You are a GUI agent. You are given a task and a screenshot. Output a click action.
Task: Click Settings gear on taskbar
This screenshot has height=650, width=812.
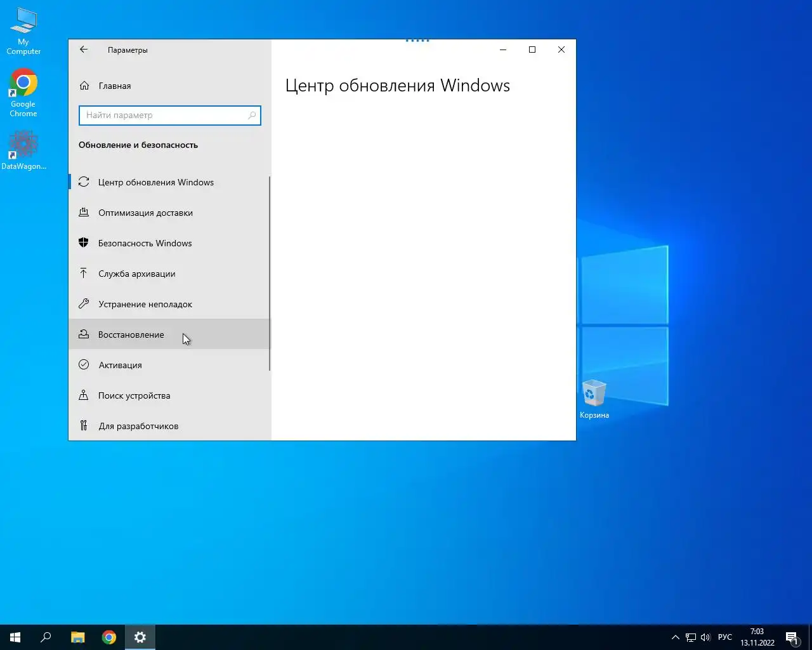pyautogui.click(x=140, y=637)
